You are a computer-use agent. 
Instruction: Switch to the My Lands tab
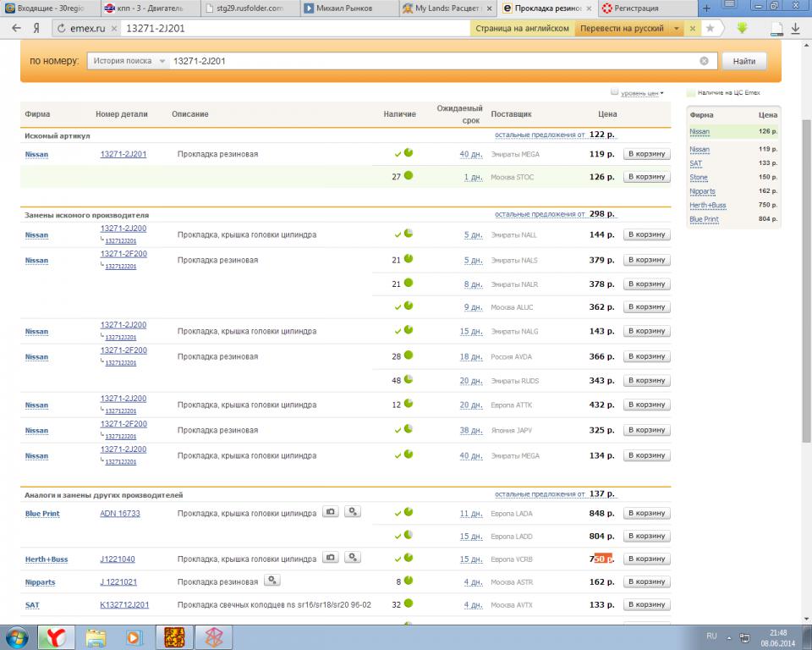point(449,8)
